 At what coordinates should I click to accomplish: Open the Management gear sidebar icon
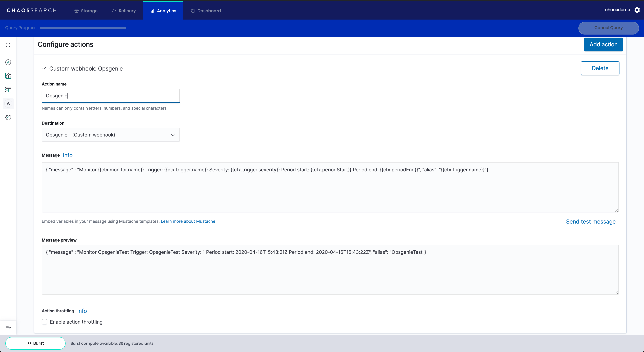8,117
